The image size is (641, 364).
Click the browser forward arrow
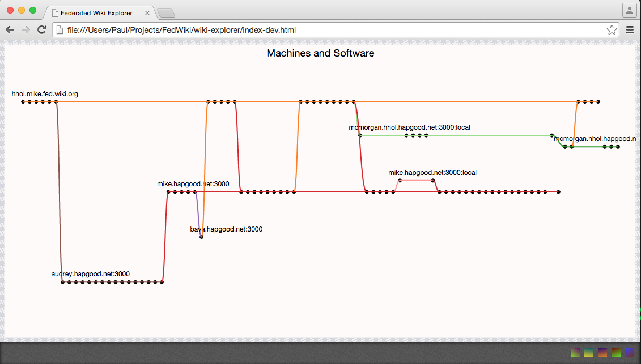point(26,30)
